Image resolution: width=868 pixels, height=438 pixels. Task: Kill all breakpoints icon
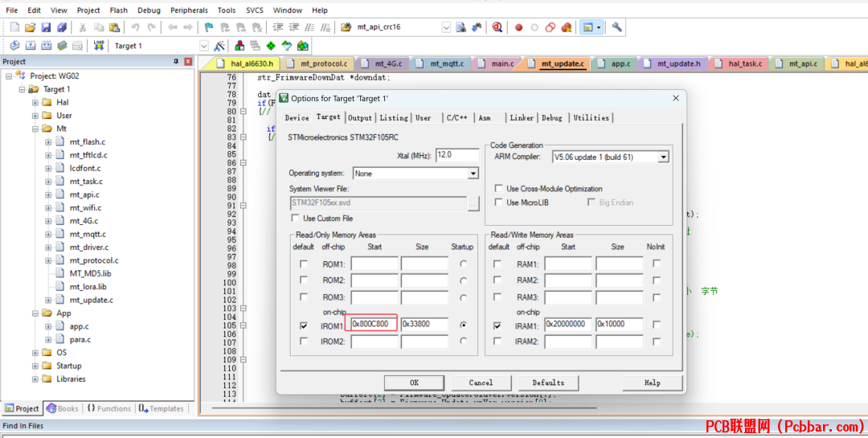(x=566, y=27)
